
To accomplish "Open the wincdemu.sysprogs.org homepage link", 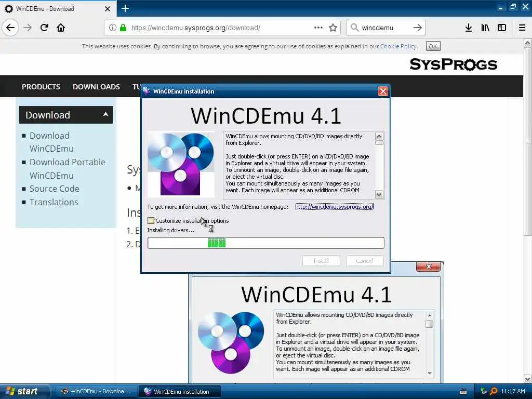I will [334, 207].
